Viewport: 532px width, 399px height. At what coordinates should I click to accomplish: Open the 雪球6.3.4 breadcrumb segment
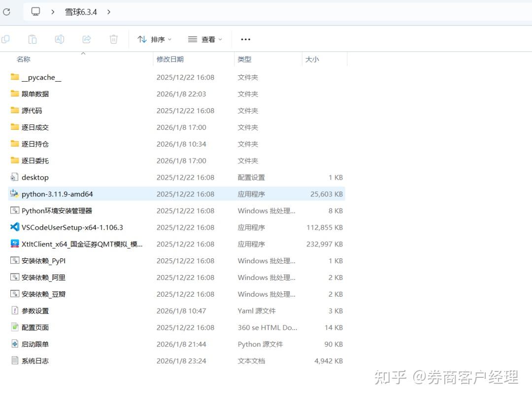click(81, 12)
